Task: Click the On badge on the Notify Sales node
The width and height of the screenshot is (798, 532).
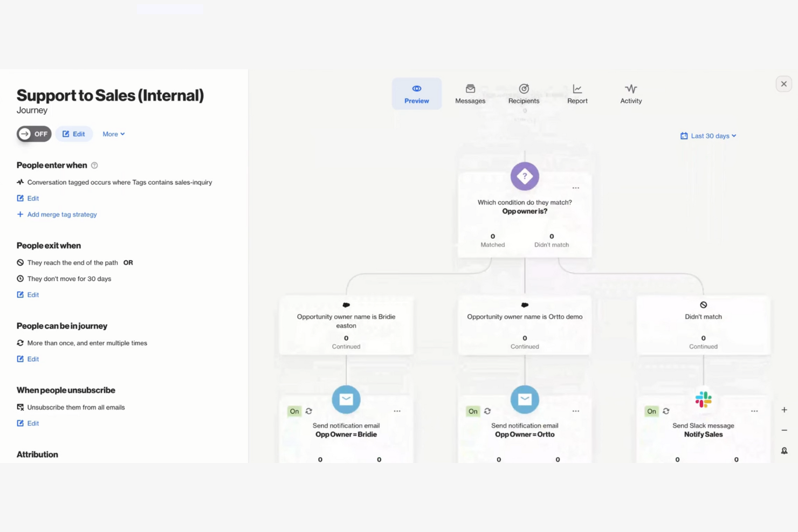Action: pos(651,411)
